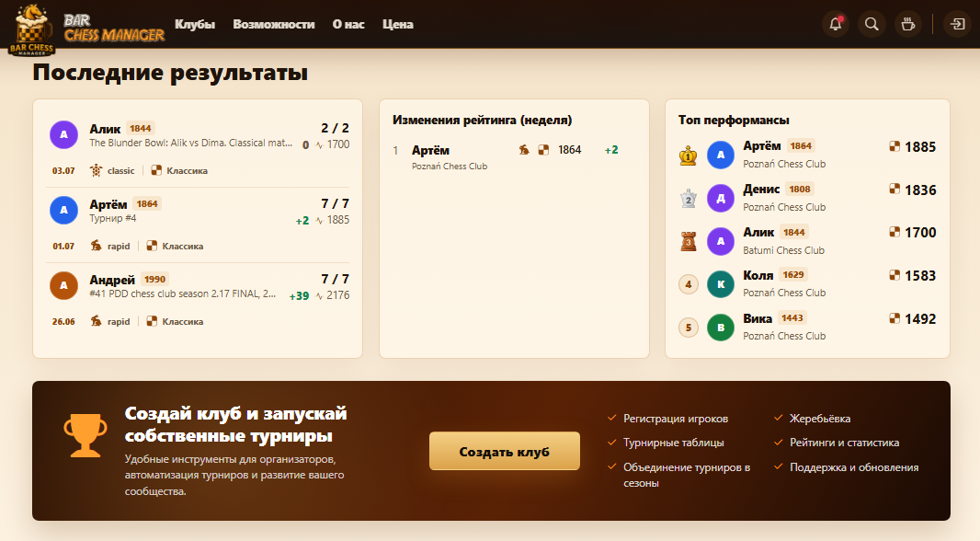Click Андрей's orange avatar in results
Image resolution: width=980 pixels, height=541 pixels.
(63, 286)
